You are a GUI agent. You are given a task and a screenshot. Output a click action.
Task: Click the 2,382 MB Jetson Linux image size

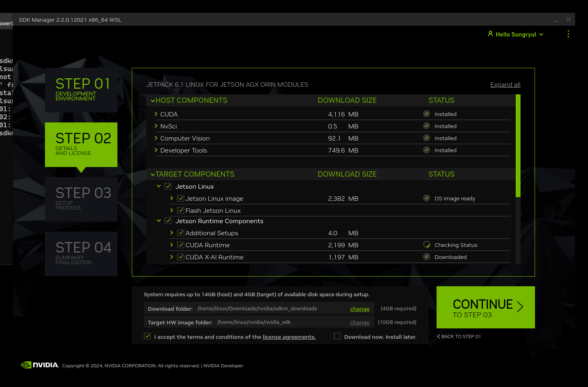click(x=343, y=198)
